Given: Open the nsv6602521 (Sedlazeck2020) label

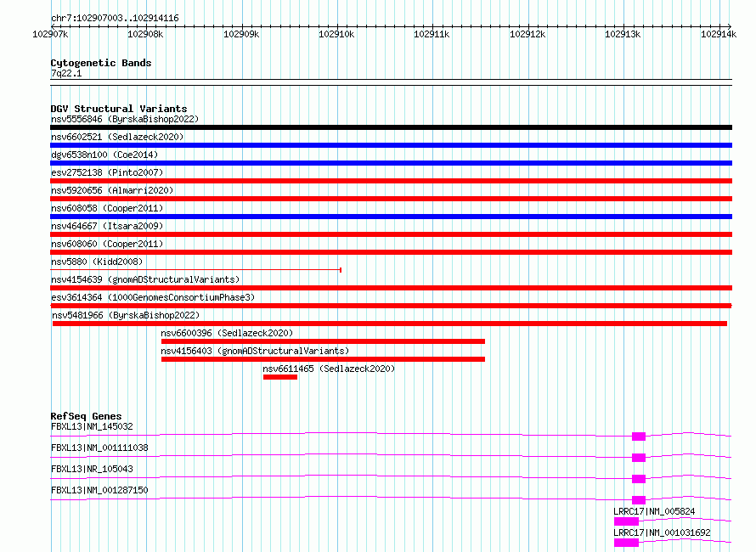Looking at the screenshot, I should coord(117,137).
